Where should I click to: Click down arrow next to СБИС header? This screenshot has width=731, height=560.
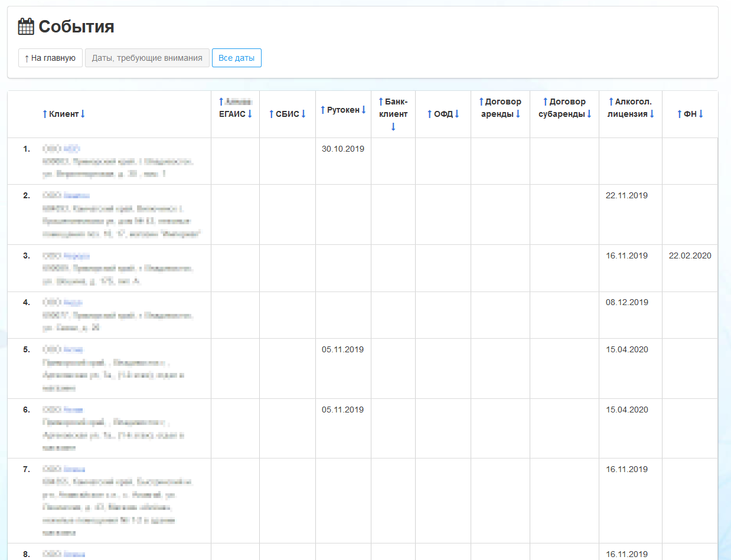tap(304, 114)
